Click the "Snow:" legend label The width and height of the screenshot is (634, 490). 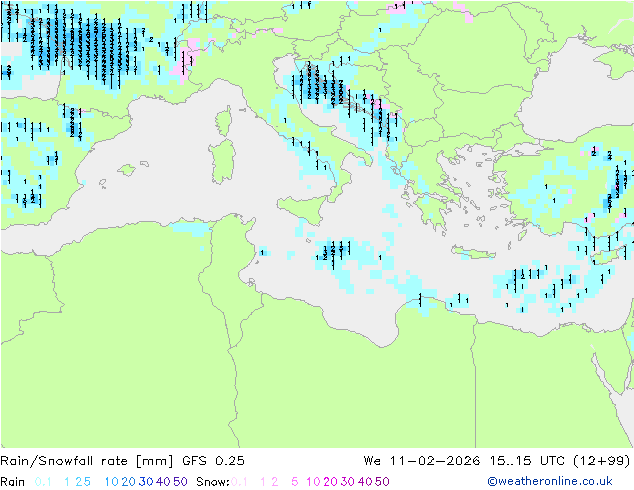pyautogui.click(x=213, y=482)
